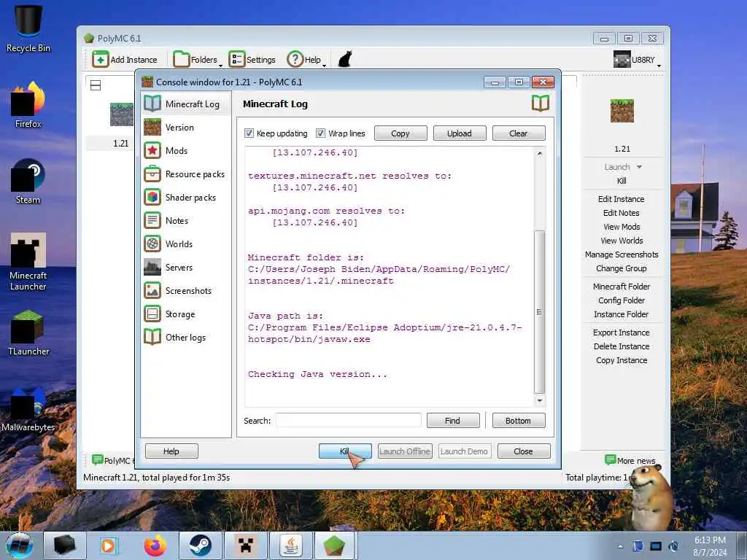
Task: Open Recycle Bin desktop icon
Action: [28, 28]
